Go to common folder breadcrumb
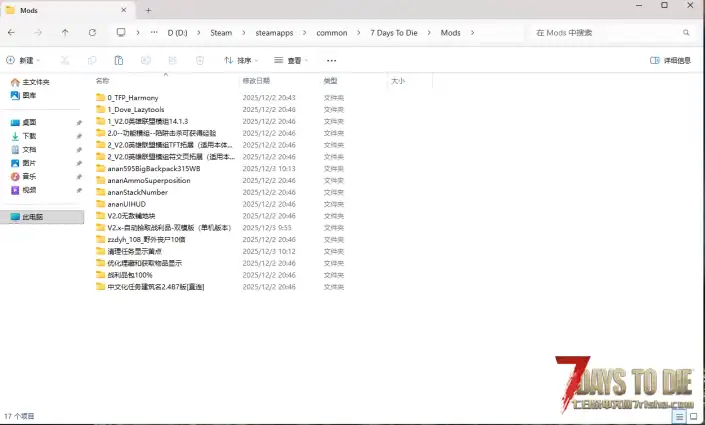Screen dimensions: 705x425 point(332,33)
